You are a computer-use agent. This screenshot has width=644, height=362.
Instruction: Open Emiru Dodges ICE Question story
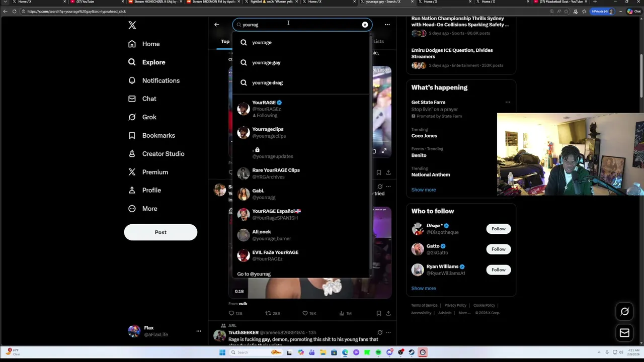coord(460,57)
